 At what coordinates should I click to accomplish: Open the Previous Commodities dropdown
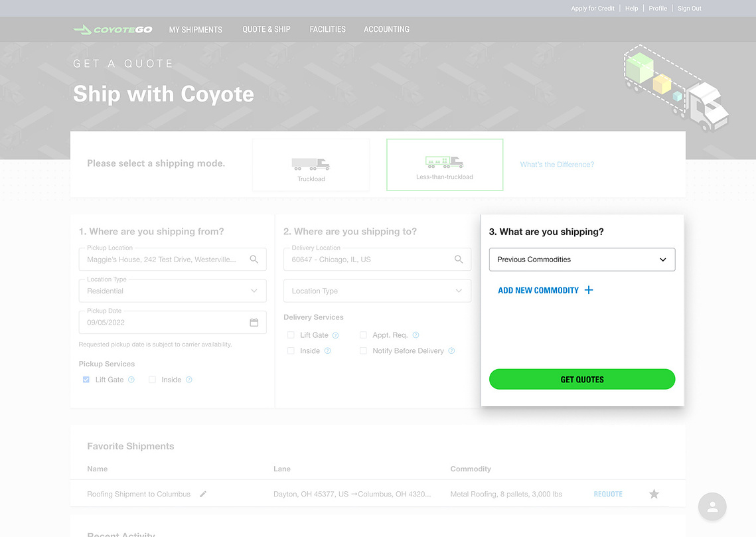pos(582,260)
